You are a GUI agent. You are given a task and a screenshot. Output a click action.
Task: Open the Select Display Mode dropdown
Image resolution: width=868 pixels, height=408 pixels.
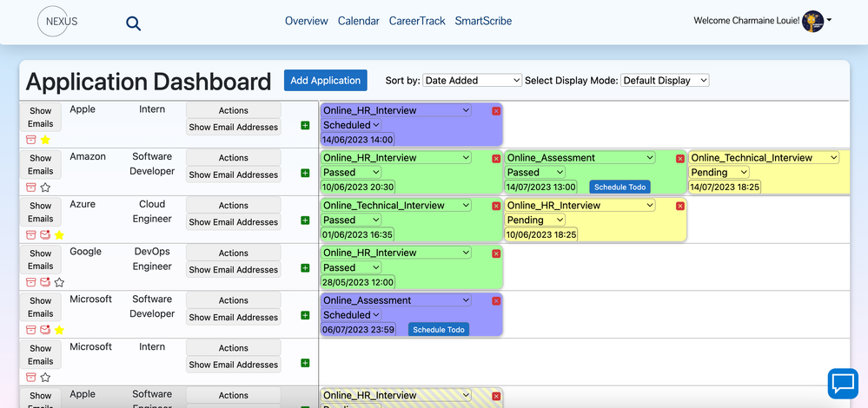click(665, 80)
